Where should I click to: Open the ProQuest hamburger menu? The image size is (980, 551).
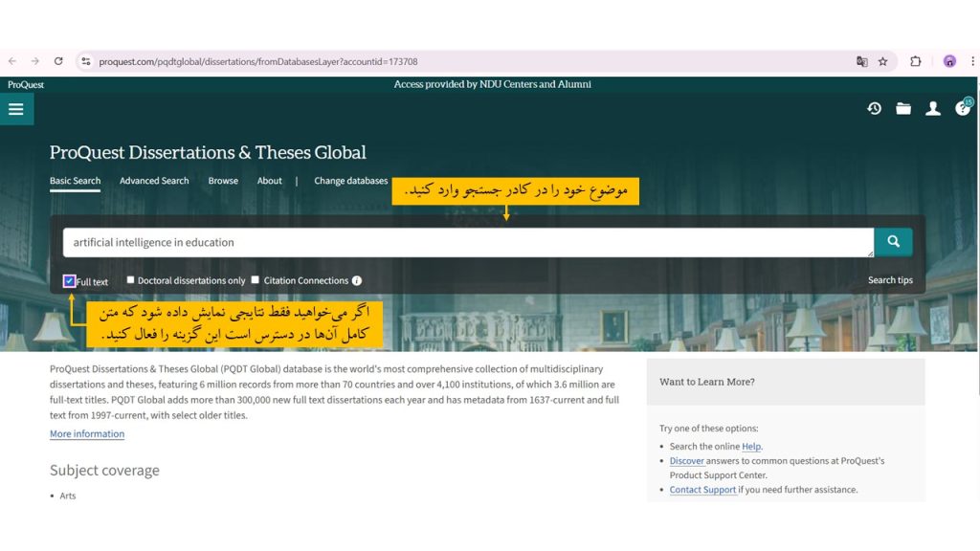(x=16, y=109)
